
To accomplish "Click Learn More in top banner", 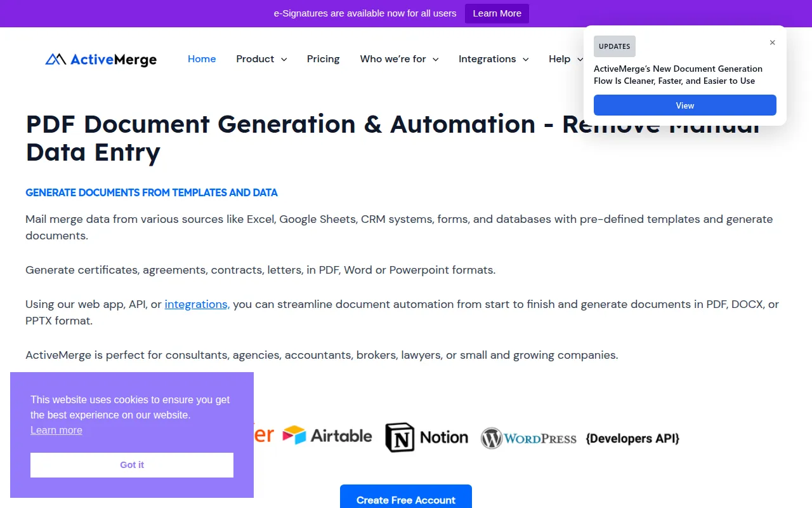I will click(497, 13).
